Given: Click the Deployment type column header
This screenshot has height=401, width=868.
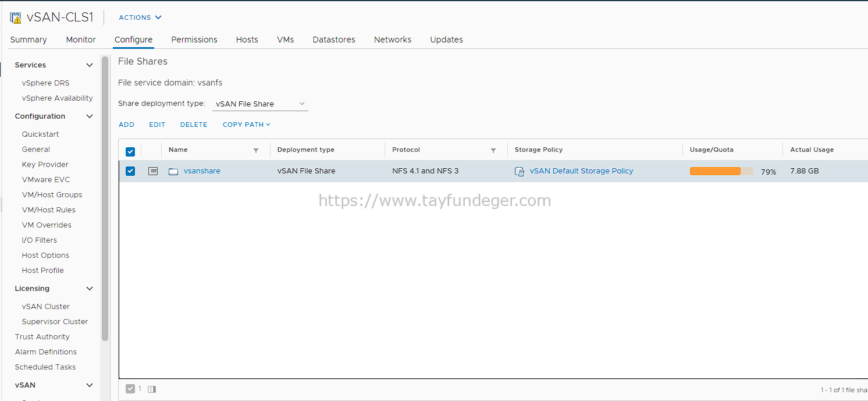Looking at the screenshot, I should (x=306, y=150).
